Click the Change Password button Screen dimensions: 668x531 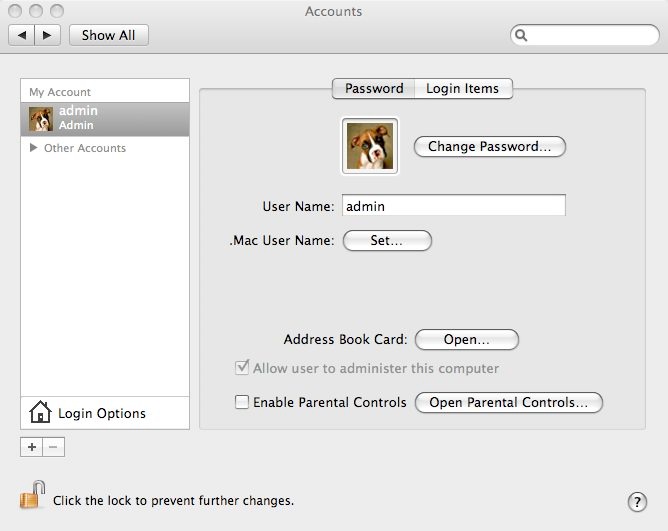[489, 147]
